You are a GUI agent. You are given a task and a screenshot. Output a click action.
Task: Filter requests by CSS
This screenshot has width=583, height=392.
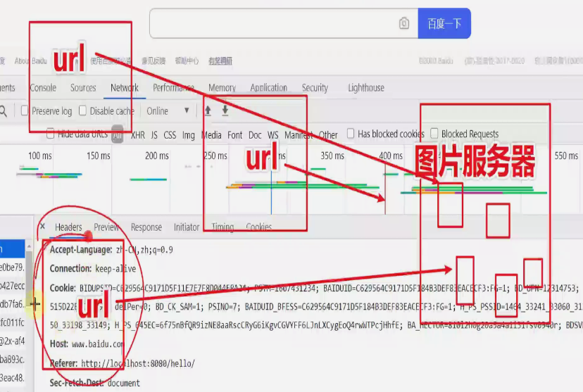(x=170, y=135)
